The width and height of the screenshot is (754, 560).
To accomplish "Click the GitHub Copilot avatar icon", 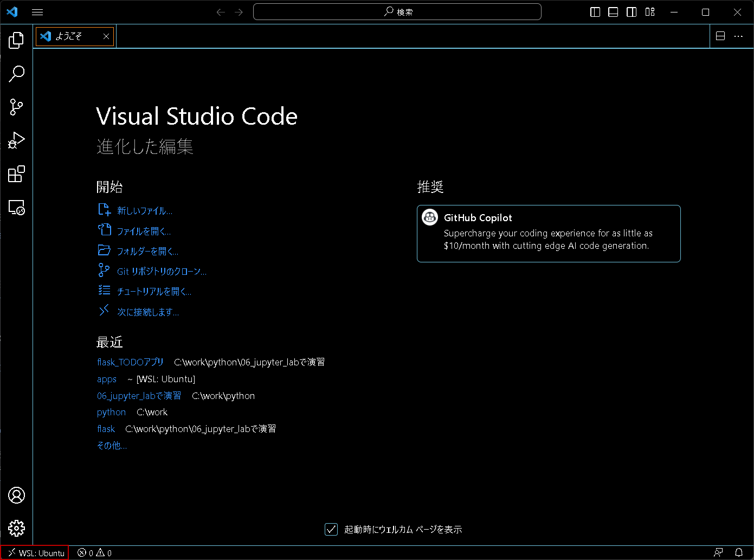I will [x=430, y=217].
